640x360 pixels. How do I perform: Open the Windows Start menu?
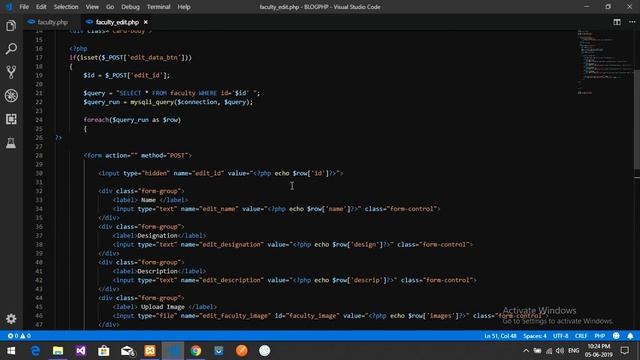pos(11,351)
